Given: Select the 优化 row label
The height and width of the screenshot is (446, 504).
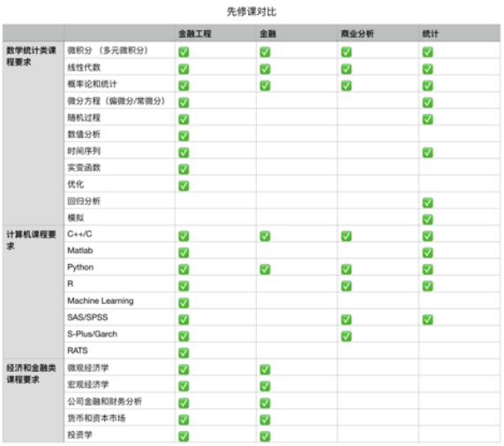Looking at the screenshot, I should coord(76,185).
